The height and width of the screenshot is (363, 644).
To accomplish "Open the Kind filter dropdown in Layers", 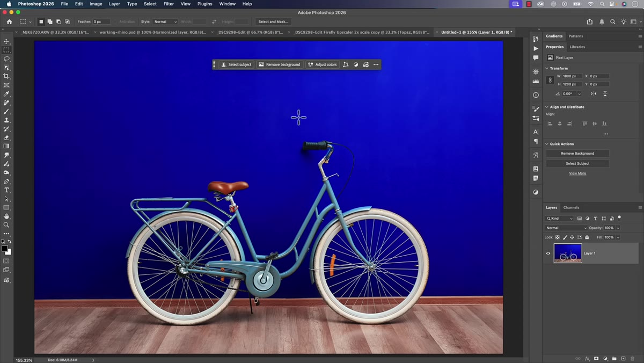I will pos(560,219).
